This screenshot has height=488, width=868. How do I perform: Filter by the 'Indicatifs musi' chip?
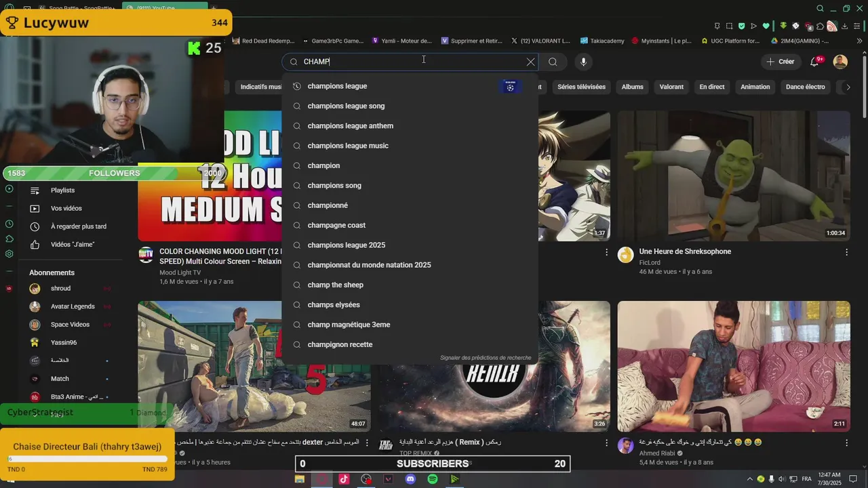[x=258, y=87]
